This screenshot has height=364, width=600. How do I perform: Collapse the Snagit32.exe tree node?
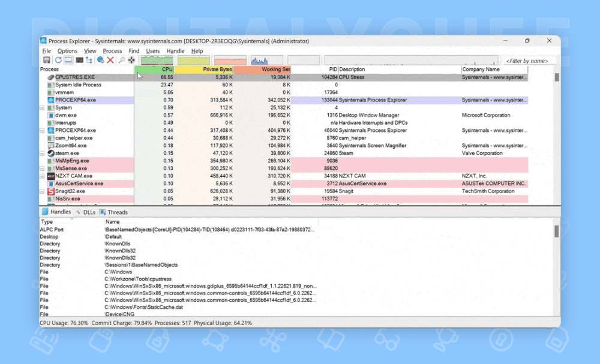point(43,191)
